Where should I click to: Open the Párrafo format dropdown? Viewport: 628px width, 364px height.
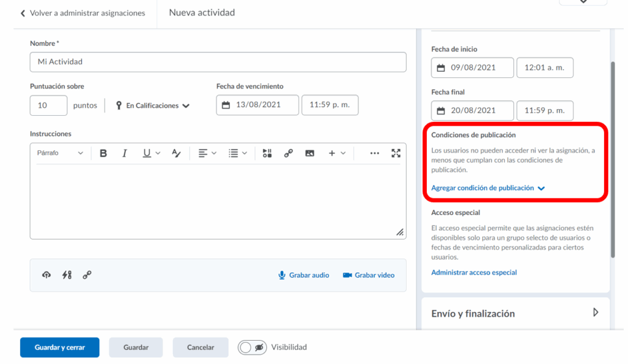(60, 153)
